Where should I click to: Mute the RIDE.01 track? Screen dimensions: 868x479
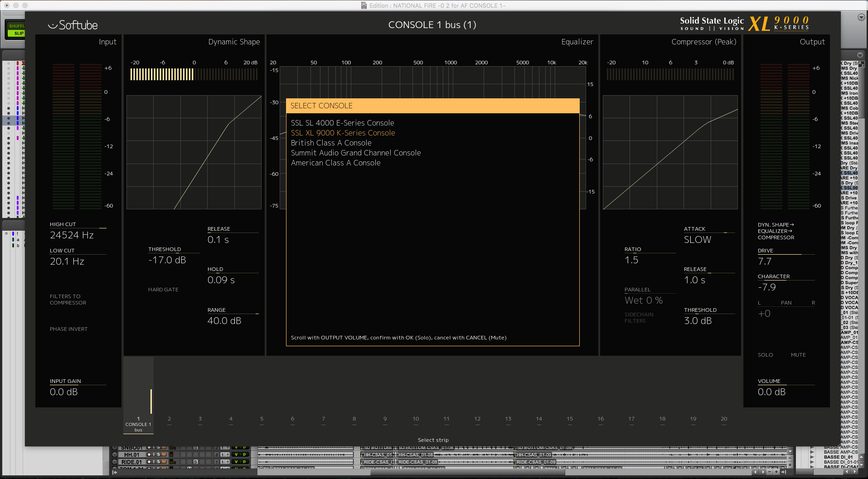(x=164, y=461)
